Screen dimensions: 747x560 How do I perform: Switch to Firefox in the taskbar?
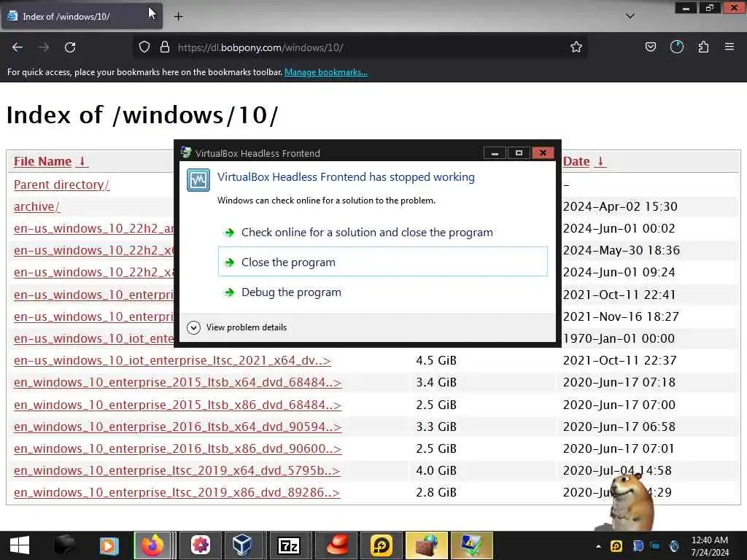[152, 545]
